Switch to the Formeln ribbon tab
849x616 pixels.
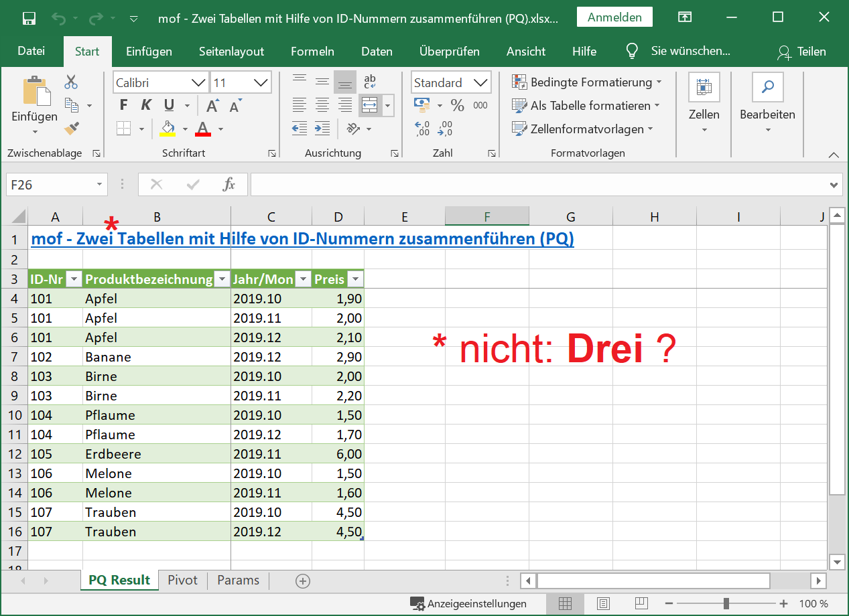(312, 52)
